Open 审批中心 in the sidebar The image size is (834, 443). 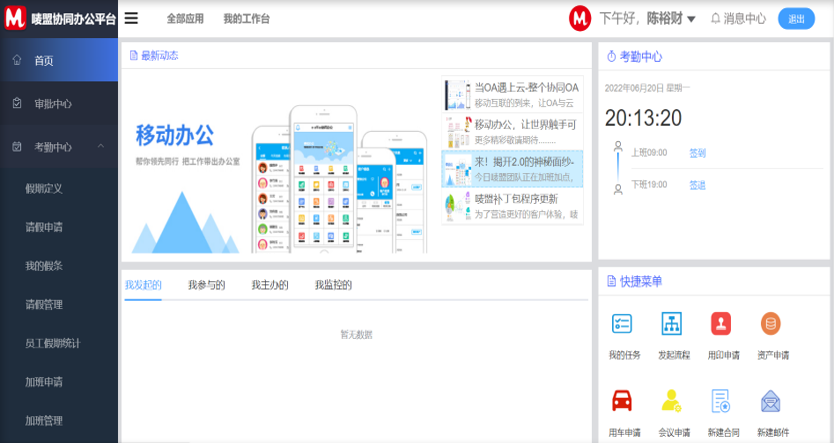tap(52, 104)
